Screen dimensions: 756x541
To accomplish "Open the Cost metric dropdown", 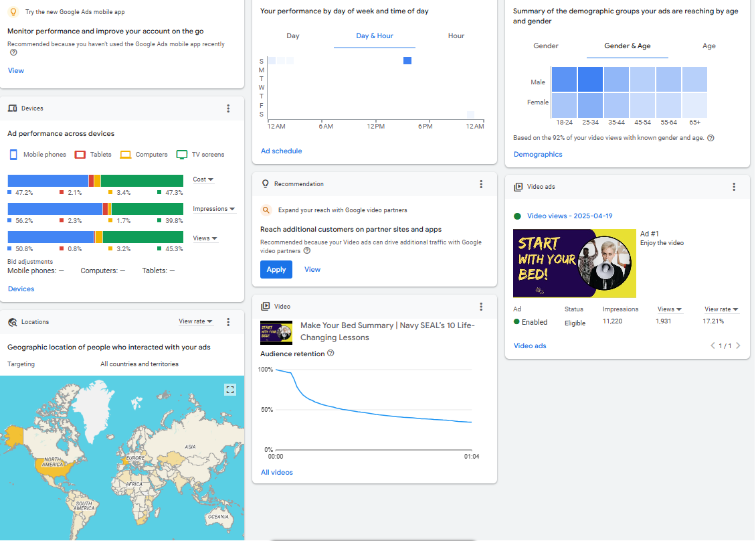I will tap(203, 179).
